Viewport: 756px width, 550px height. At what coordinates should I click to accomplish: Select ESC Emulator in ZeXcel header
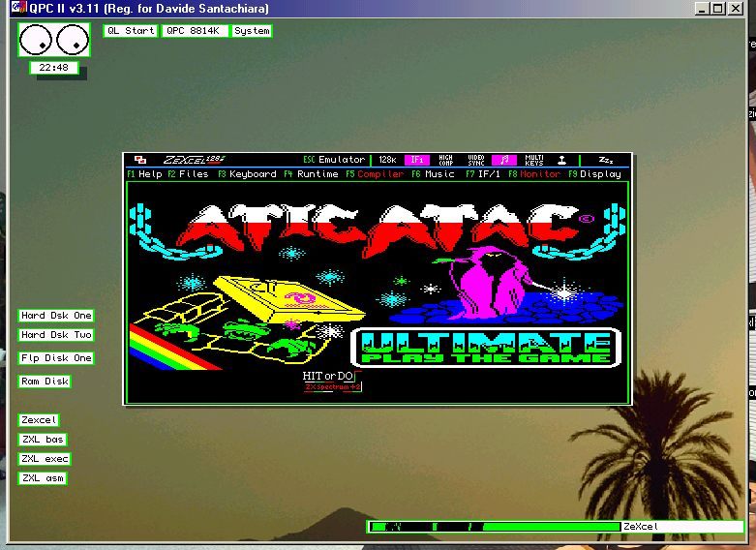pyautogui.click(x=334, y=160)
